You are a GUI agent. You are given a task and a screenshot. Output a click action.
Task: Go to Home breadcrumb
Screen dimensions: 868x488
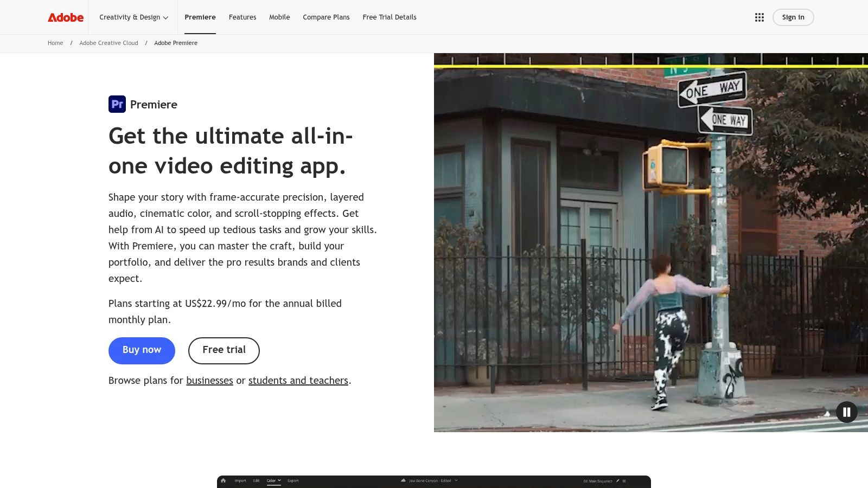(55, 43)
